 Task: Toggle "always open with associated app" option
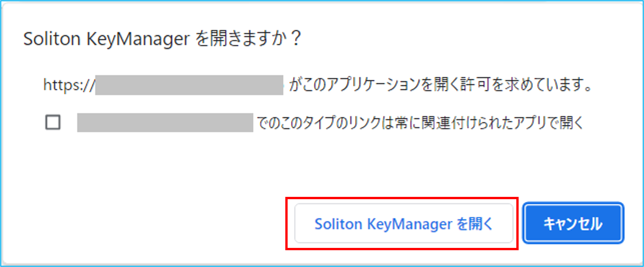[x=53, y=122]
